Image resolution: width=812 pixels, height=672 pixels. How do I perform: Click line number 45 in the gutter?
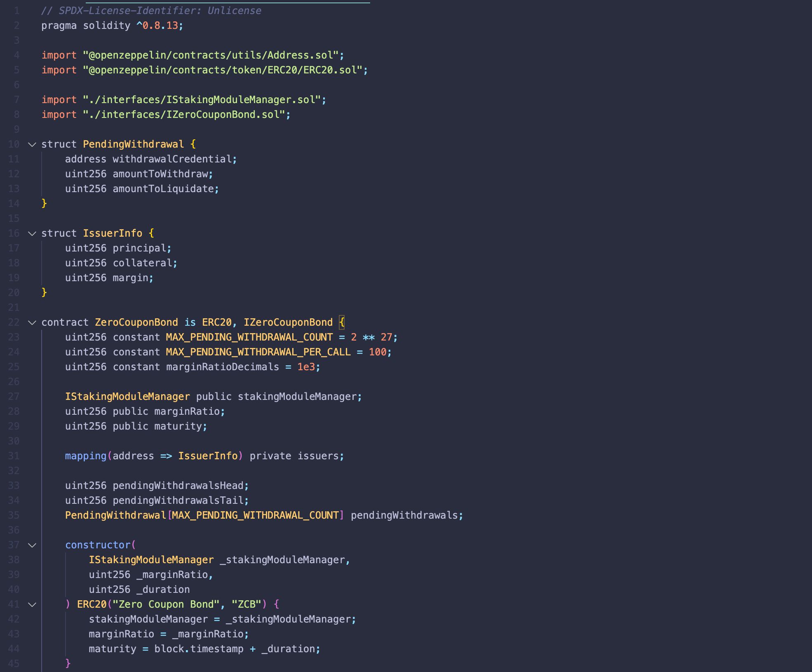[14, 664]
